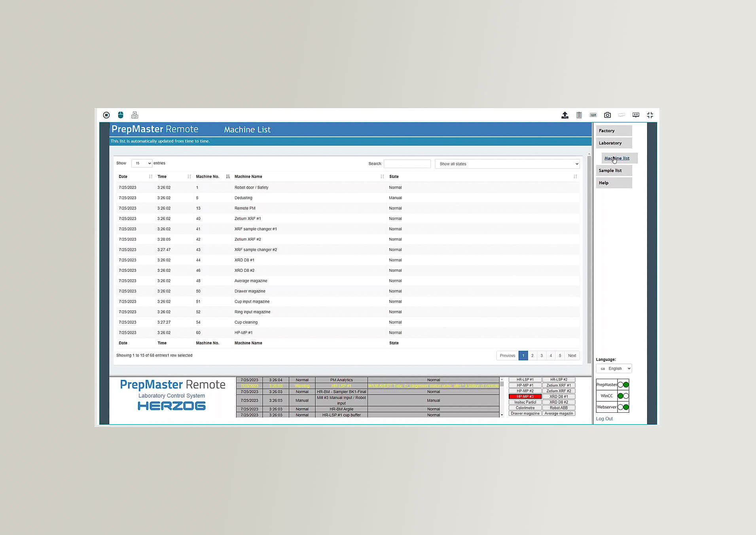Go to the Previous page button
The height and width of the screenshot is (535, 756).
point(507,355)
